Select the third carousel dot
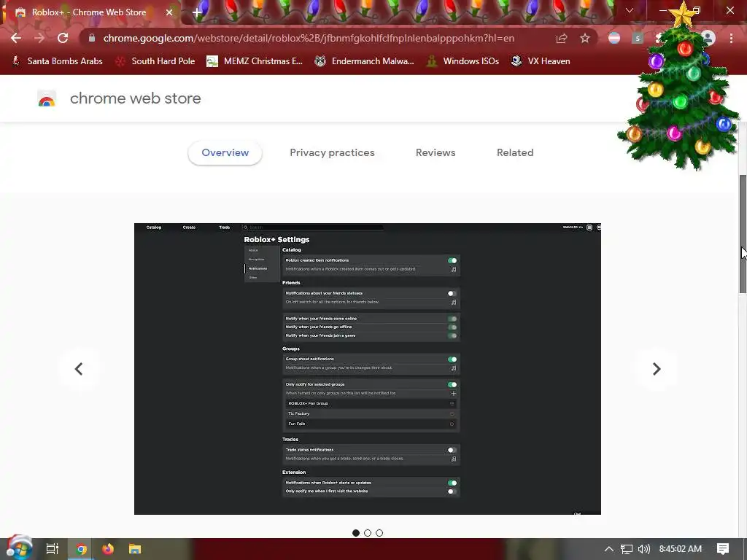 [379, 533]
